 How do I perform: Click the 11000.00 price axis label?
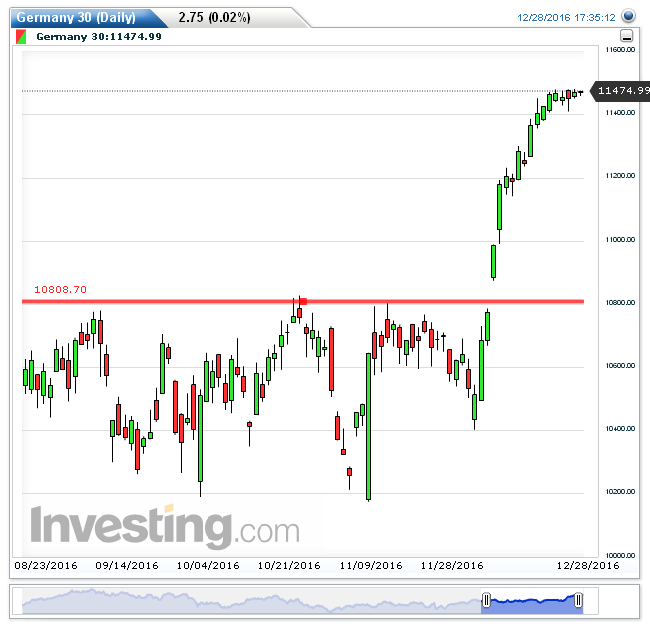[x=620, y=240]
